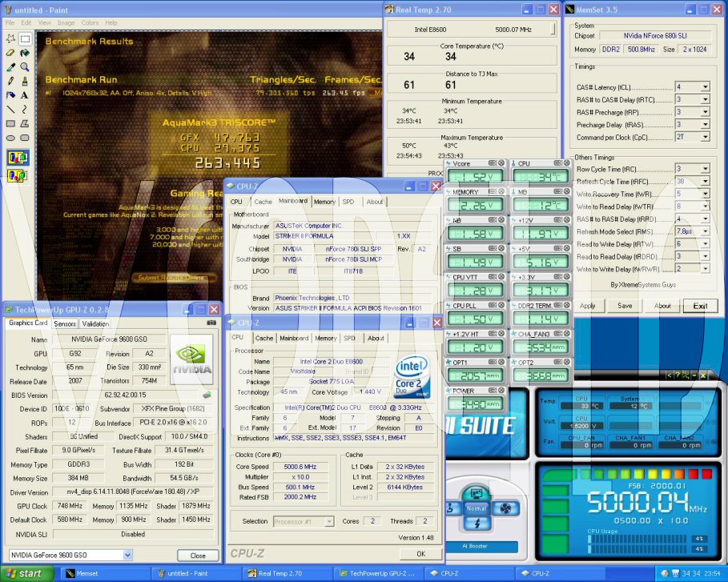Image resolution: width=728 pixels, height=582 pixels.
Task: Click the GPU-Z screenshot camera icon
Action: (x=211, y=323)
